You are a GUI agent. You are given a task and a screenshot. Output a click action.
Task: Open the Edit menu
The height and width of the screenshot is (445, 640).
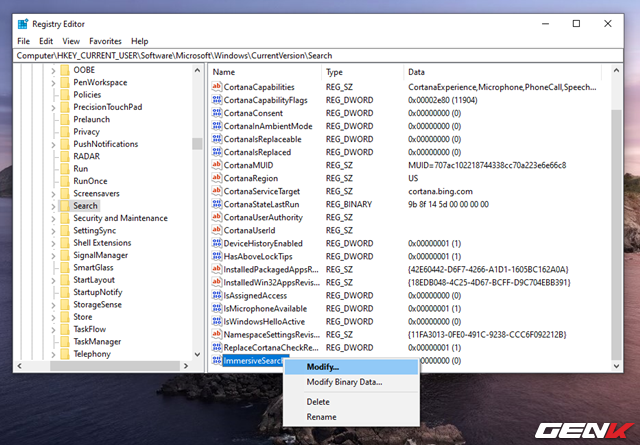pos(46,41)
